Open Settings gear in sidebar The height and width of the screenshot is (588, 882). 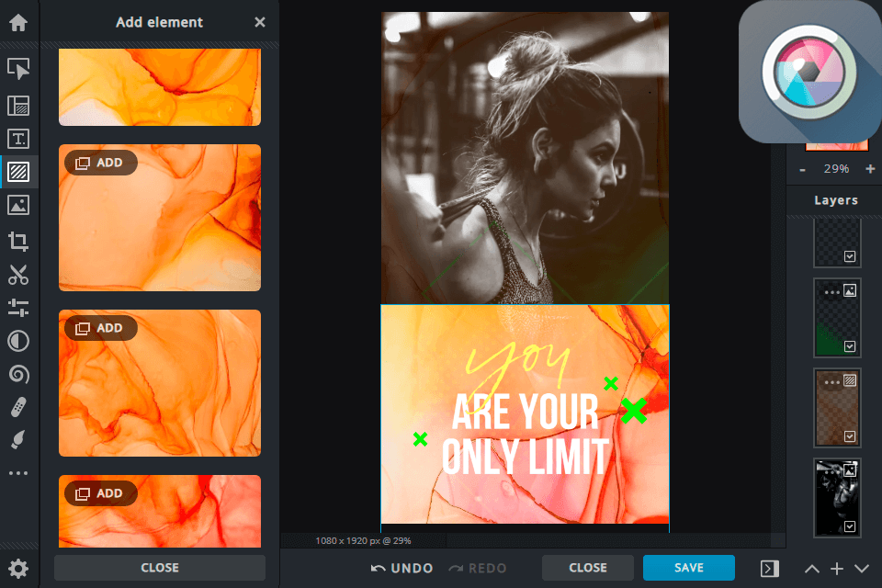pos(18,569)
